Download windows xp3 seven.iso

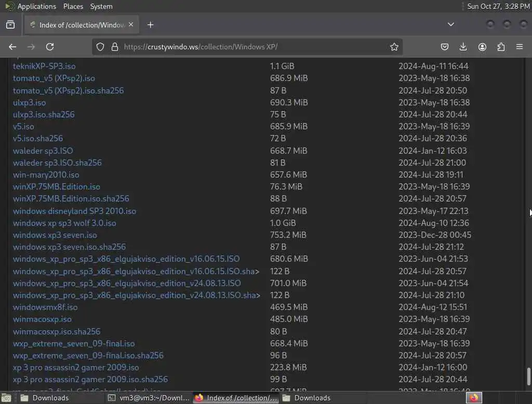[55, 235]
